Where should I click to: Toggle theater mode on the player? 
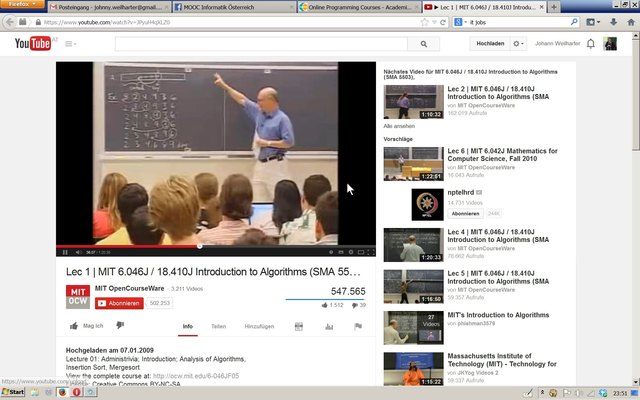click(x=361, y=252)
